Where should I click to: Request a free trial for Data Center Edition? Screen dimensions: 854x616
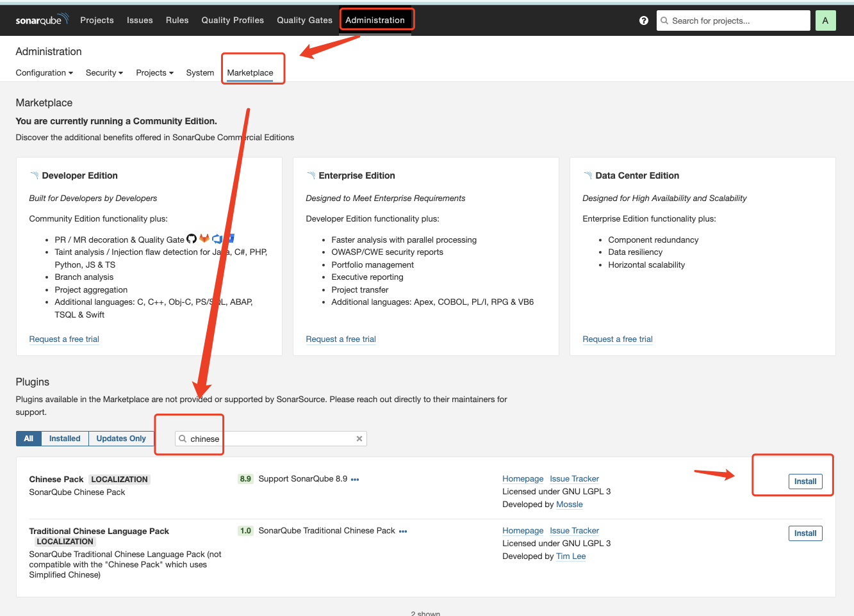pos(618,339)
